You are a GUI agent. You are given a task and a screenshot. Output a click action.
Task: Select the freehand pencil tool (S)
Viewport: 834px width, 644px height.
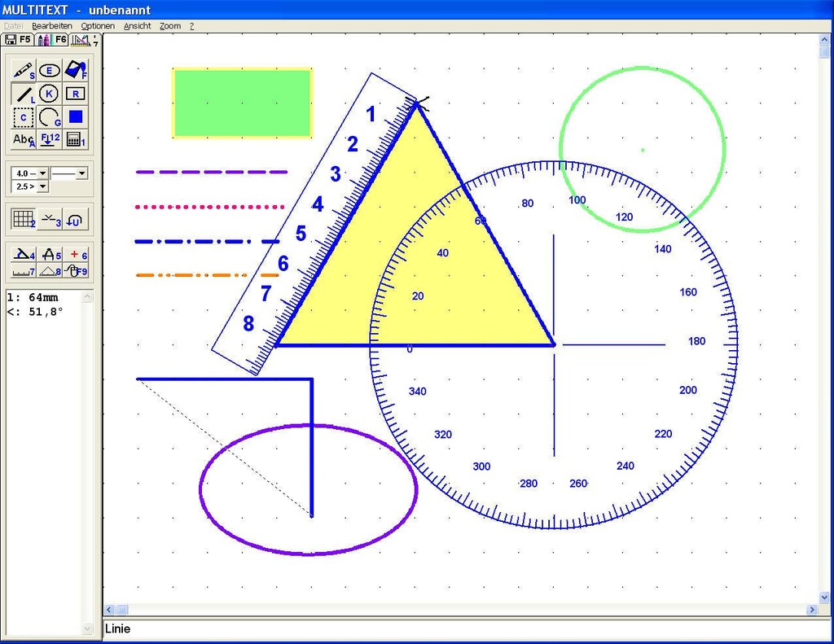[x=24, y=71]
